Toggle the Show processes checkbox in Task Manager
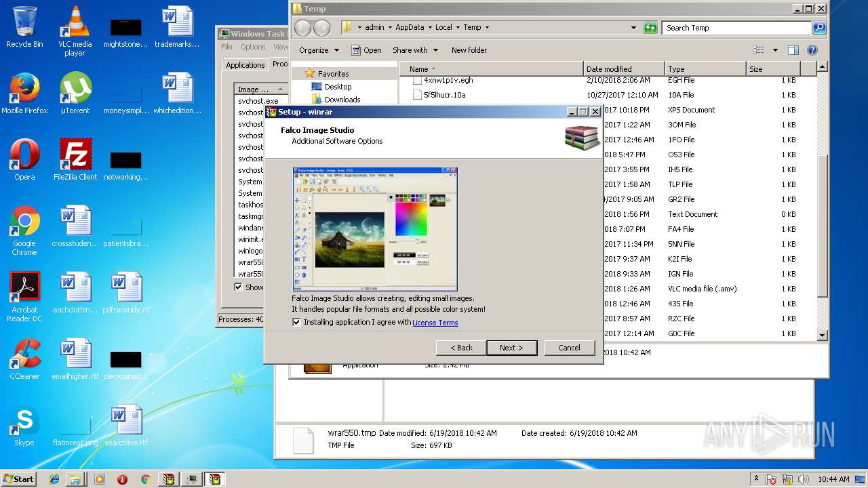 [x=238, y=287]
